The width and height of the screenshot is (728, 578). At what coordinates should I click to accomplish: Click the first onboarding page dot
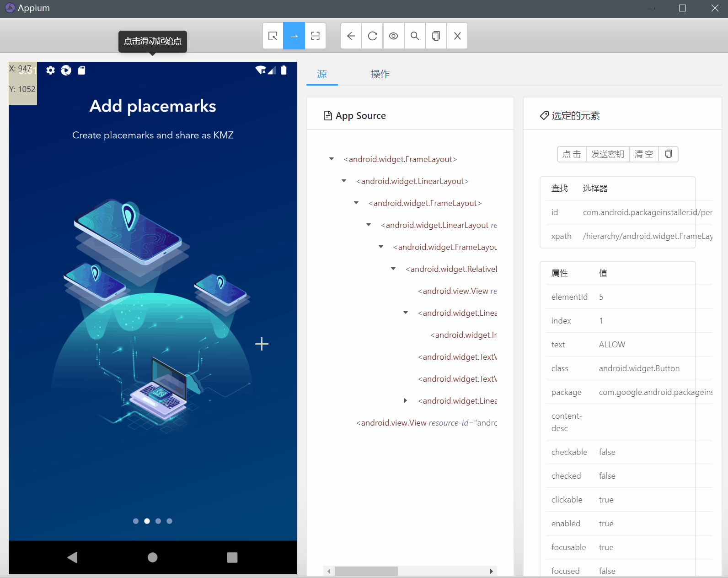[136, 521]
